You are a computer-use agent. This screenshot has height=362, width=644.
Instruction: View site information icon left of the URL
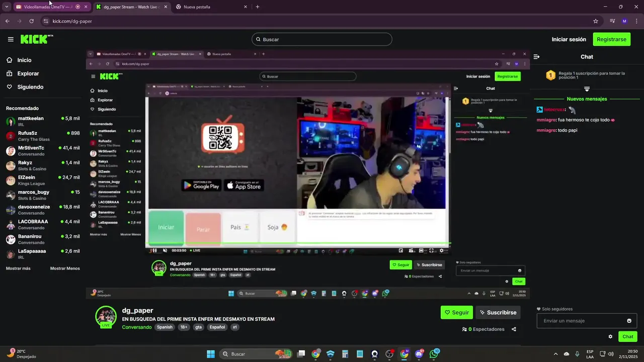point(46,21)
